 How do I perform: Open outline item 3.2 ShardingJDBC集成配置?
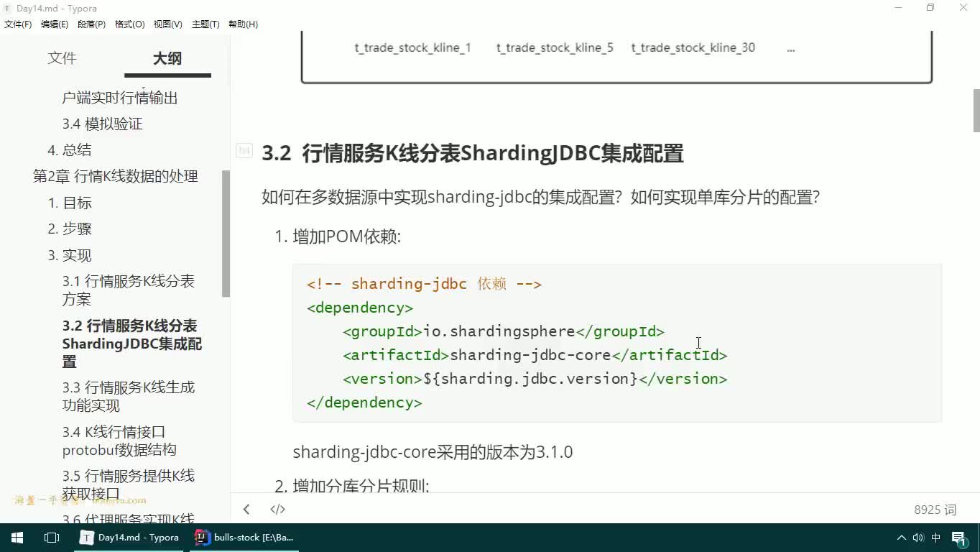pyautogui.click(x=132, y=344)
